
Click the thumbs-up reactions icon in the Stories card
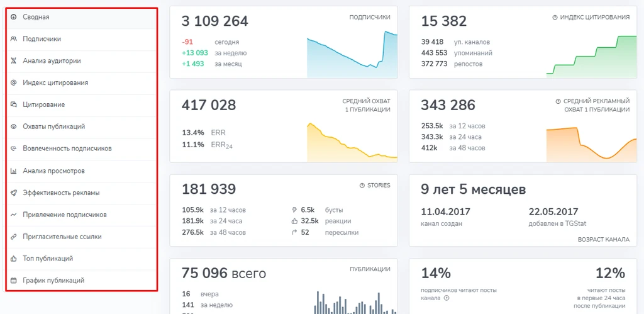click(294, 221)
